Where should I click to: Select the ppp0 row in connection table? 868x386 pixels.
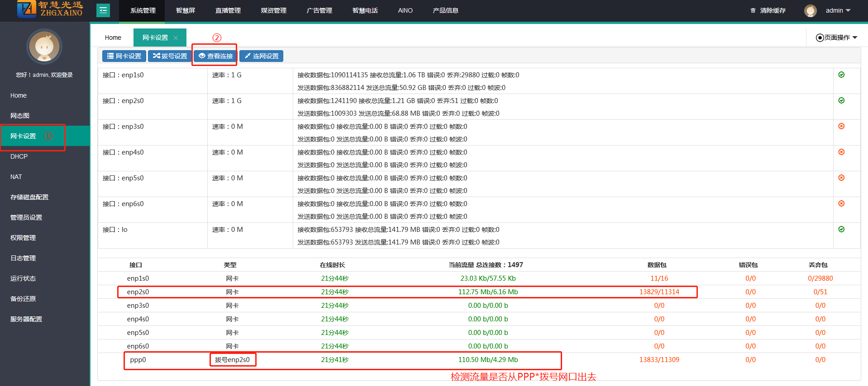pos(138,360)
